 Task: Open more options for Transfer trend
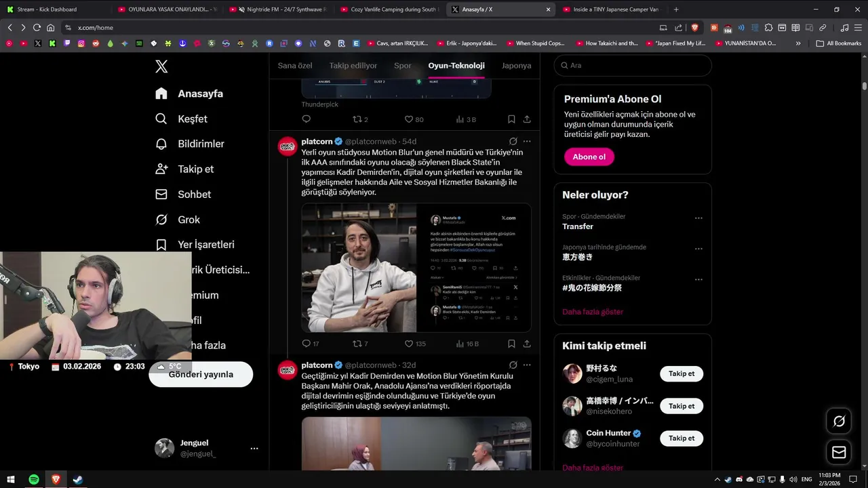[x=698, y=218]
